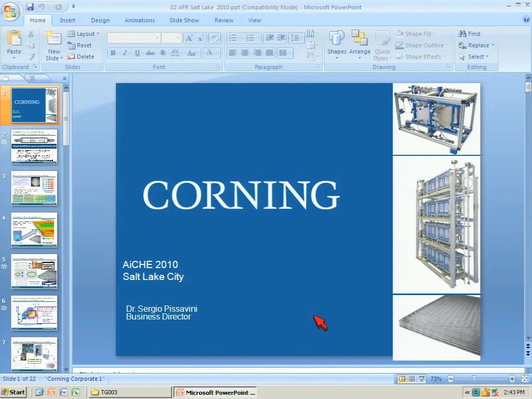This screenshot has height=399, width=532.
Task: Toggle bulleted list
Action: [x=233, y=37]
